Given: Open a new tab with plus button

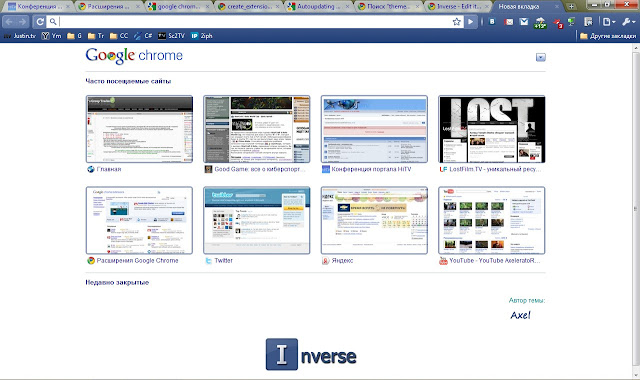Looking at the screenshot, I should click(571, 7).
